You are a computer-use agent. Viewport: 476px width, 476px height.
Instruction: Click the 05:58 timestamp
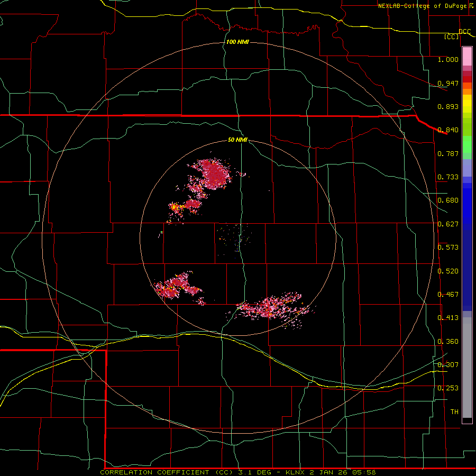pyautogui.click(x=364, y=472)
